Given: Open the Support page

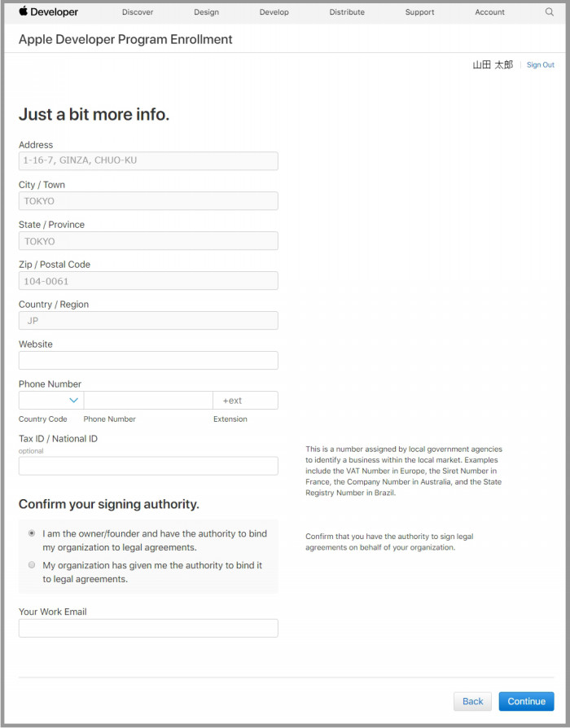Looking at the screenshot, I should (419, 12).
